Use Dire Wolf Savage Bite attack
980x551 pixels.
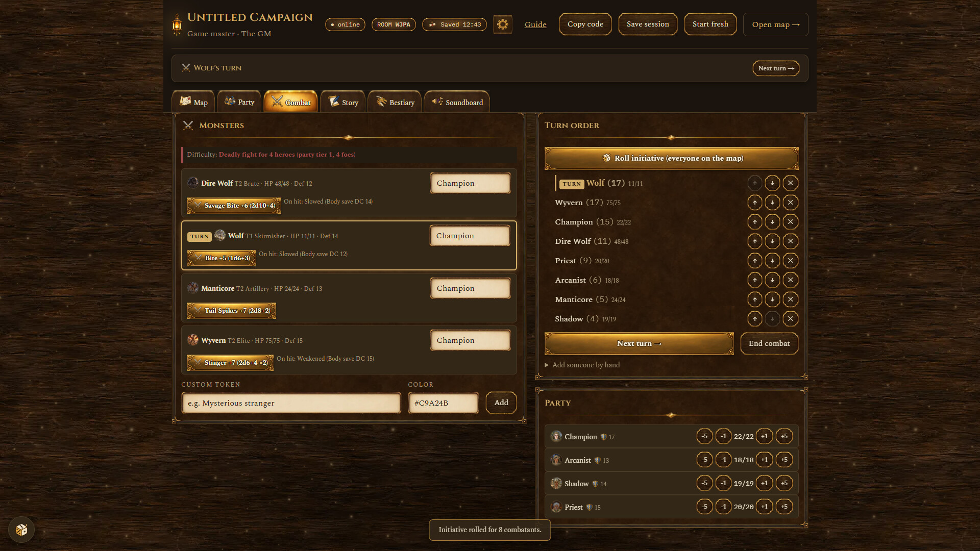click(x=234, y=206)
